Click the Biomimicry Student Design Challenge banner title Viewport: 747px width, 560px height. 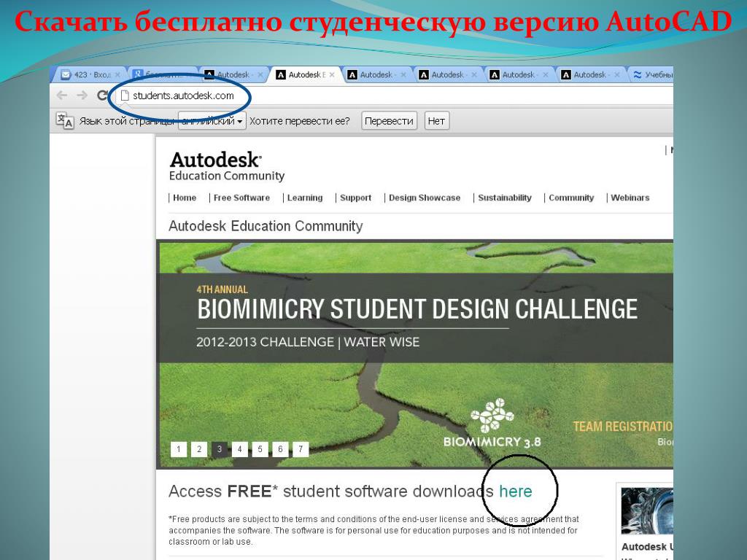pyautogui.click(x=417, y=308)
